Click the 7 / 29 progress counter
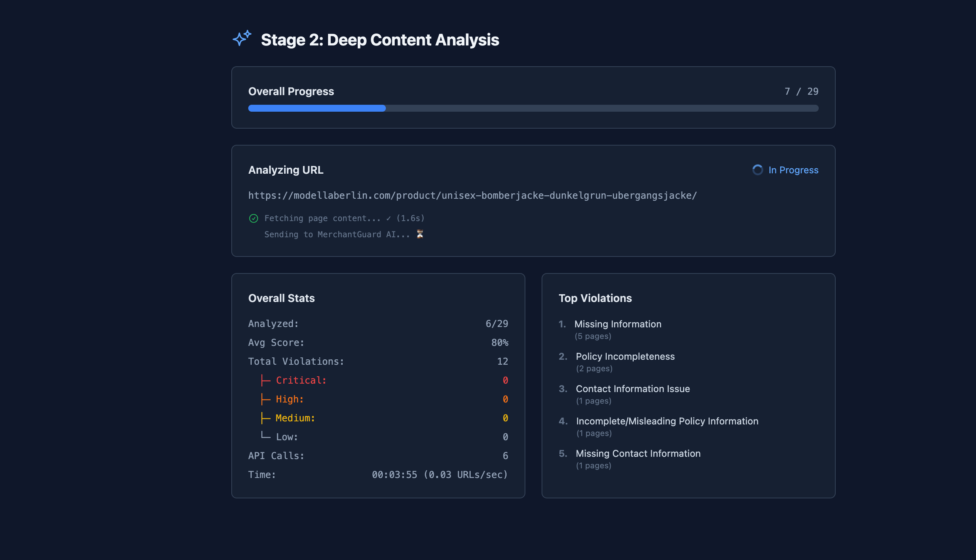Image resolution: width=976 pixels, height=560 pixels. pos(801,91)
